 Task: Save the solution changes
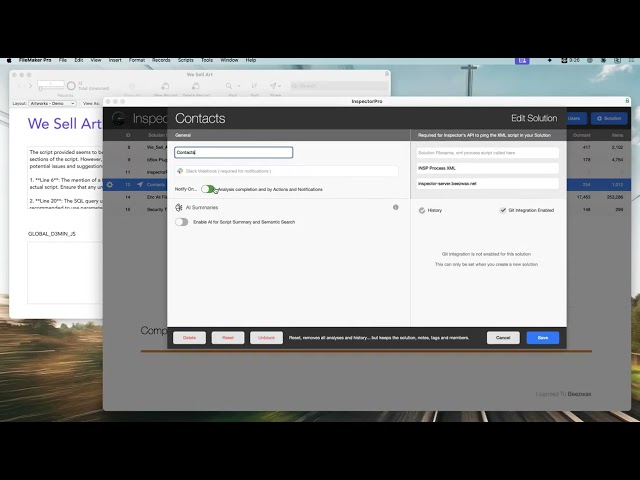(542, 338)
